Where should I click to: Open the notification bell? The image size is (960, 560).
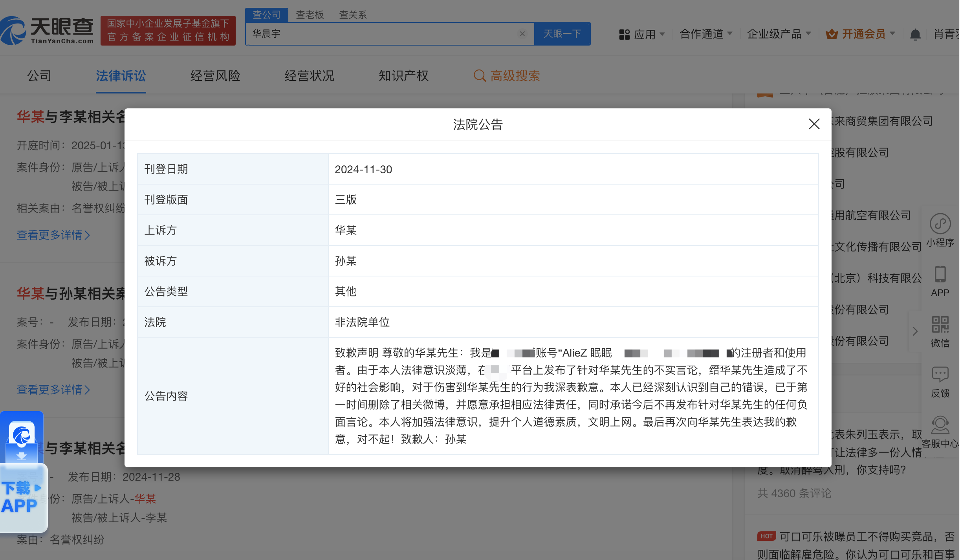click(x=915, y=35)
